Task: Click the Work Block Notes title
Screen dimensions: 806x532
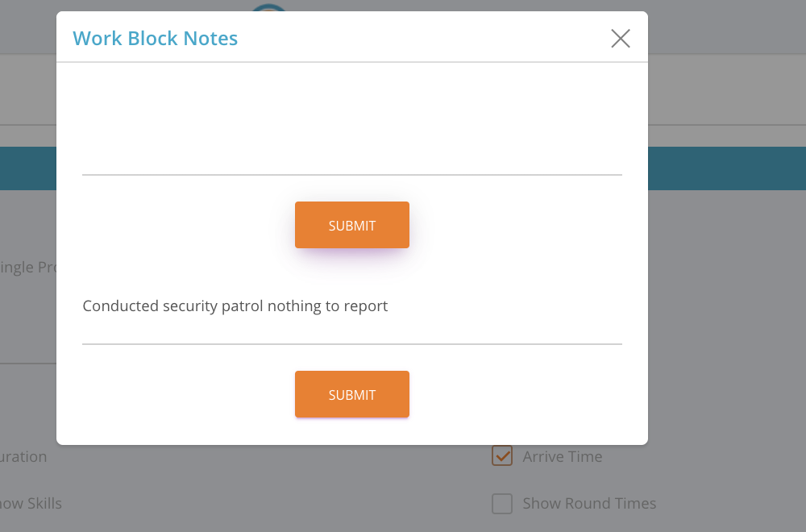Action: click(155, 39)
